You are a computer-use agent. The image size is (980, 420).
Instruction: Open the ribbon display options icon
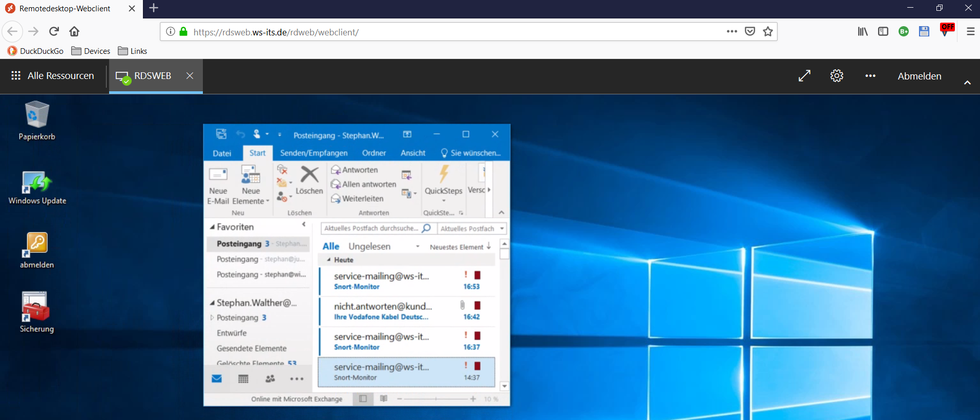point(407,134)
